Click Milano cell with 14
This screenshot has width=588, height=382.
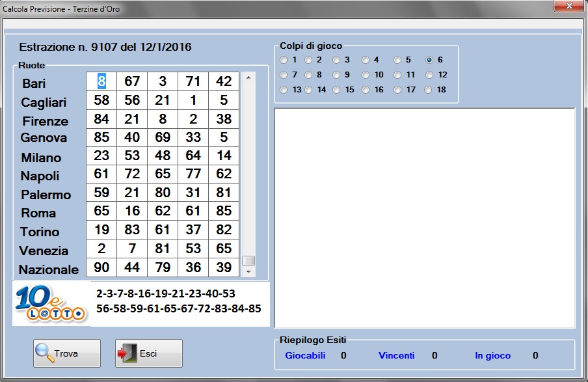[x=224, y=156]
